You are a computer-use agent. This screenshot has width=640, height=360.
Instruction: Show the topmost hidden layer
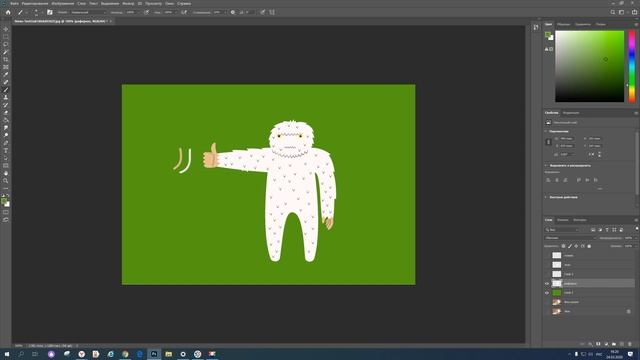(547, 256)
